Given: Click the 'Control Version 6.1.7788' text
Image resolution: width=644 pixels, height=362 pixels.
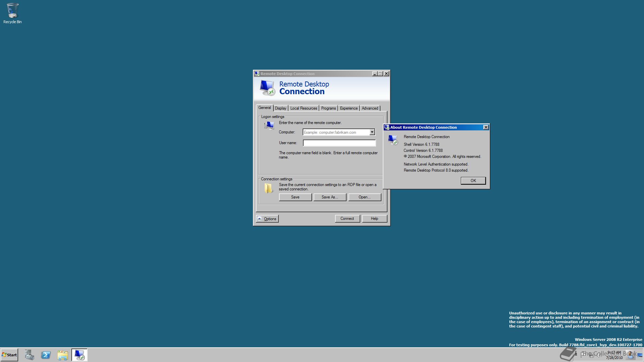Looking at the screenshot, I should [423, 150].
